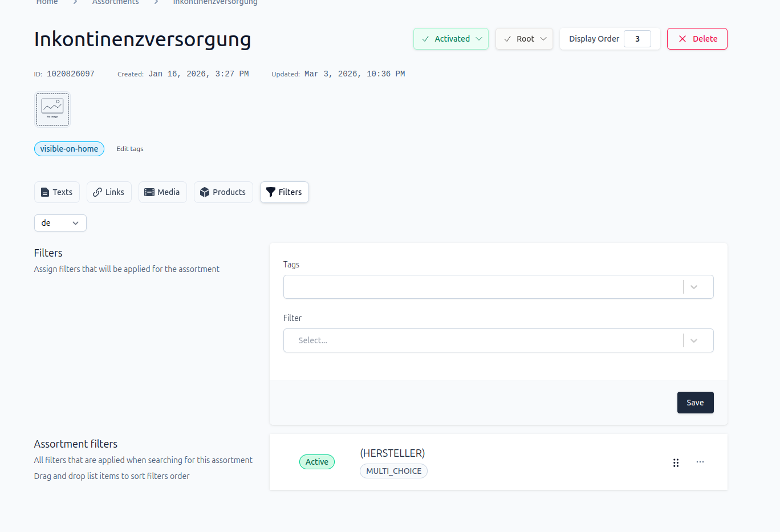This screenshot has width=780, height=532.
Task: Expand the Filter select dropdown arrow
Action: 694,340
